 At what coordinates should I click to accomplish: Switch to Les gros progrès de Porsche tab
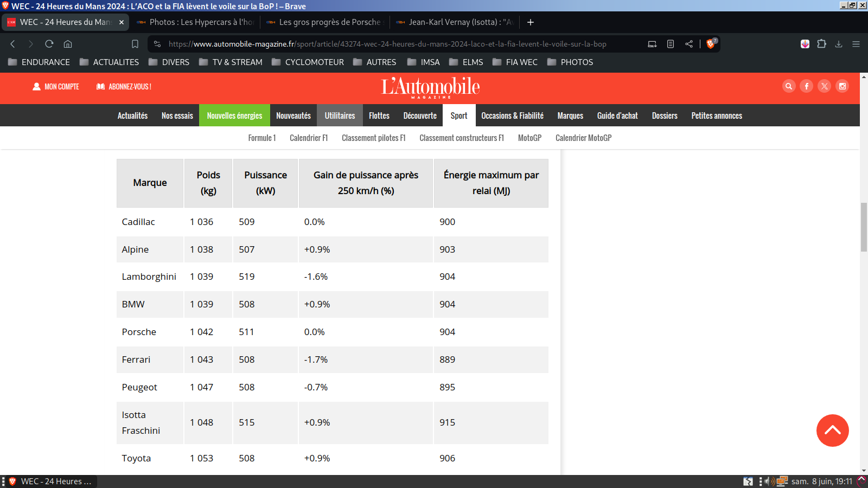[325, 22]
